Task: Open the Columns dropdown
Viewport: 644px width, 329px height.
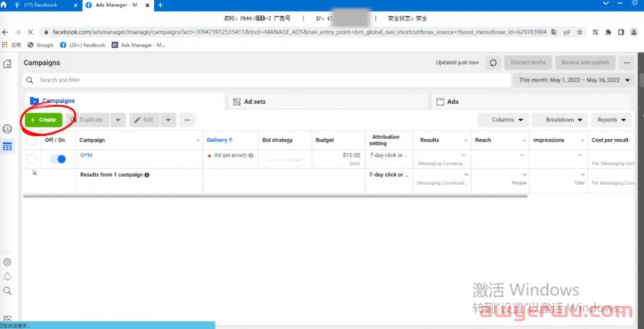Action: pos(503,120)
